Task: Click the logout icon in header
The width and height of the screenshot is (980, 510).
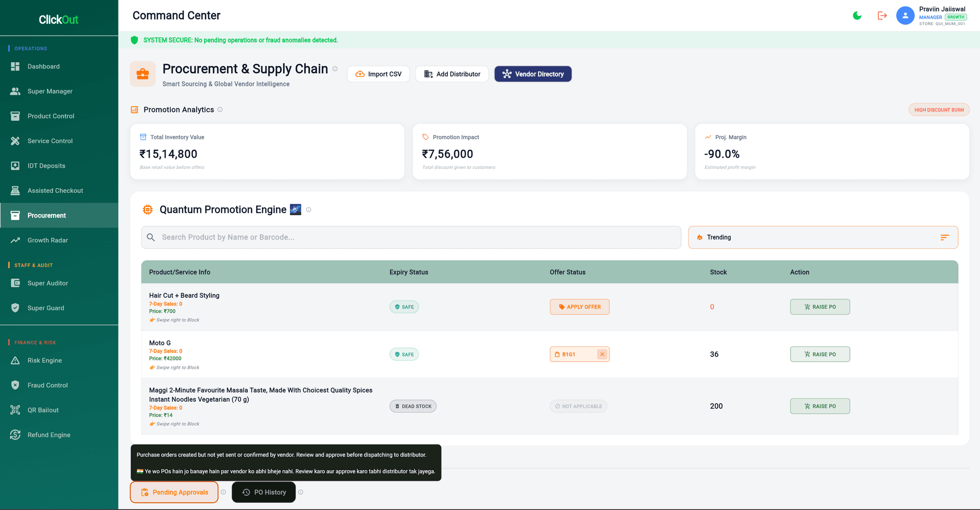Action: tap(882, 16)
